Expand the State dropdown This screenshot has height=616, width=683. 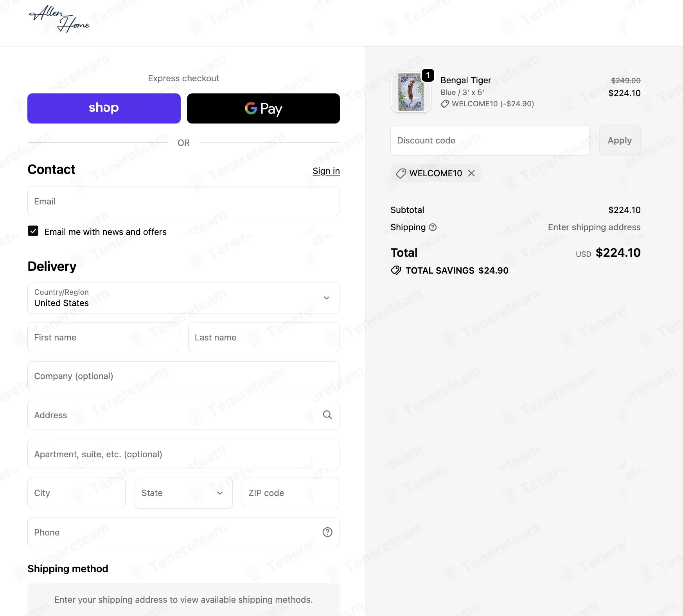(183, 493)
